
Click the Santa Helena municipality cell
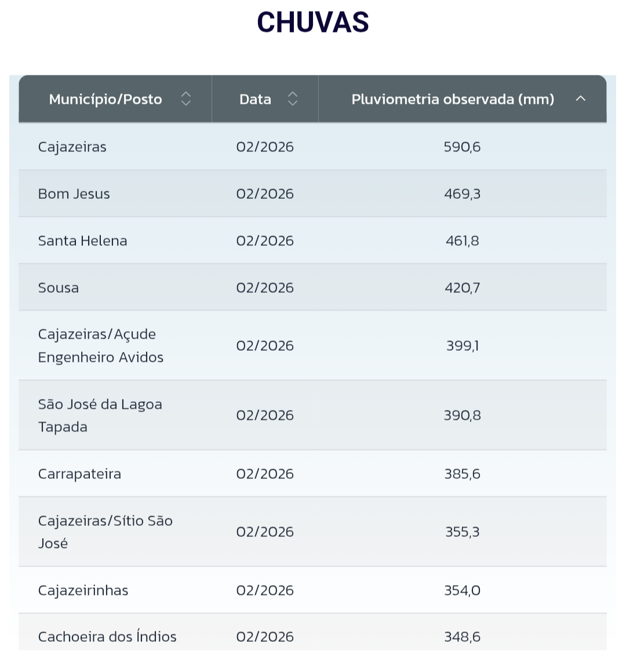(x=83, y=241)
